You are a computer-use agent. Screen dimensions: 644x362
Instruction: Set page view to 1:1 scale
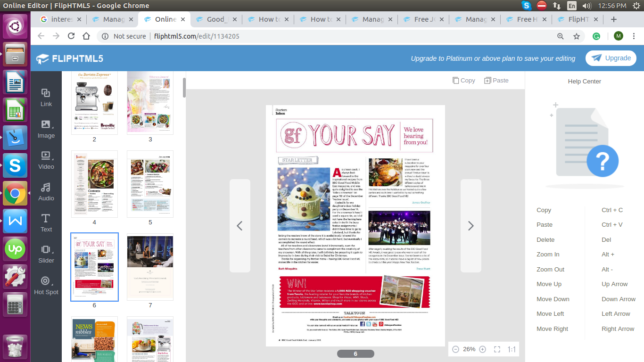coord(511,349)
